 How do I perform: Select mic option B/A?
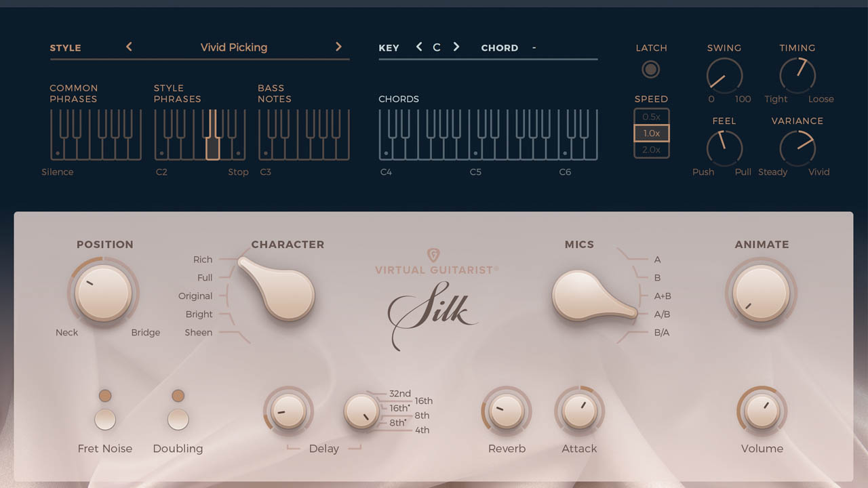click(x=662, y=333)
